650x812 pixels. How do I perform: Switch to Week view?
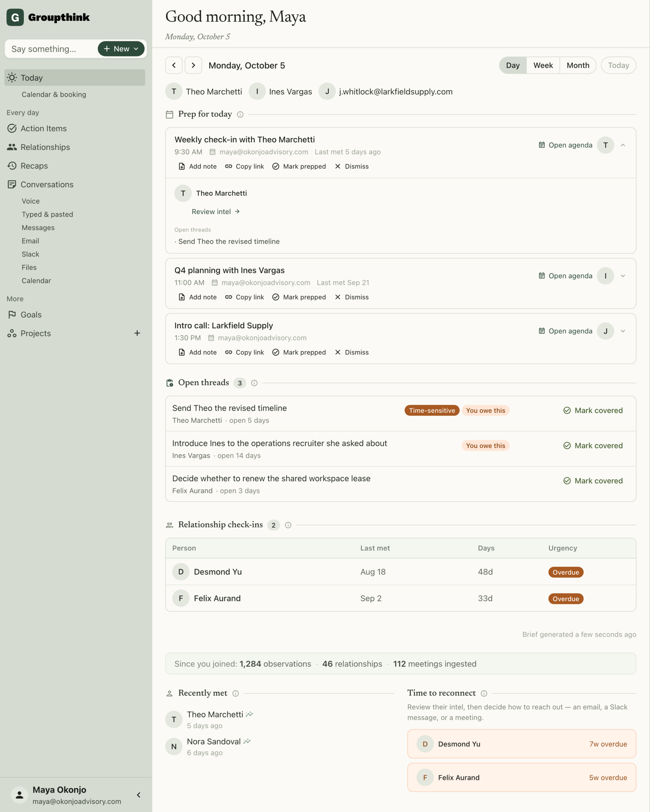(x=543, y=65)
